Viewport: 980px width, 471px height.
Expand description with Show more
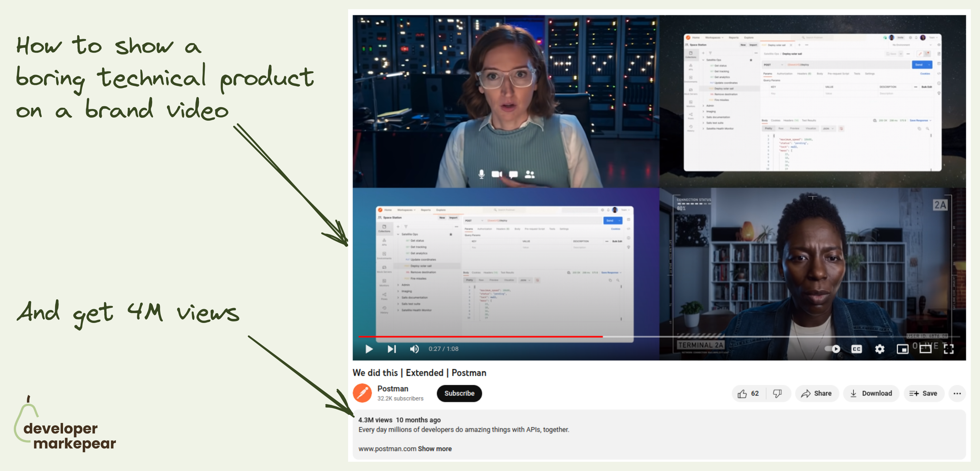click(x=434, y=449)
